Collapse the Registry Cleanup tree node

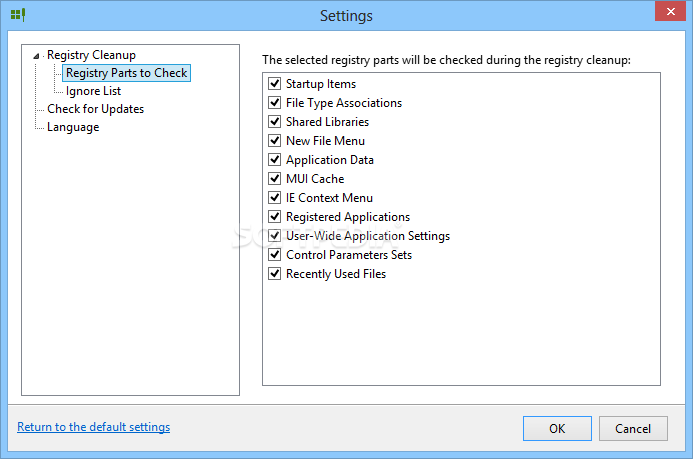click(36, 56)
